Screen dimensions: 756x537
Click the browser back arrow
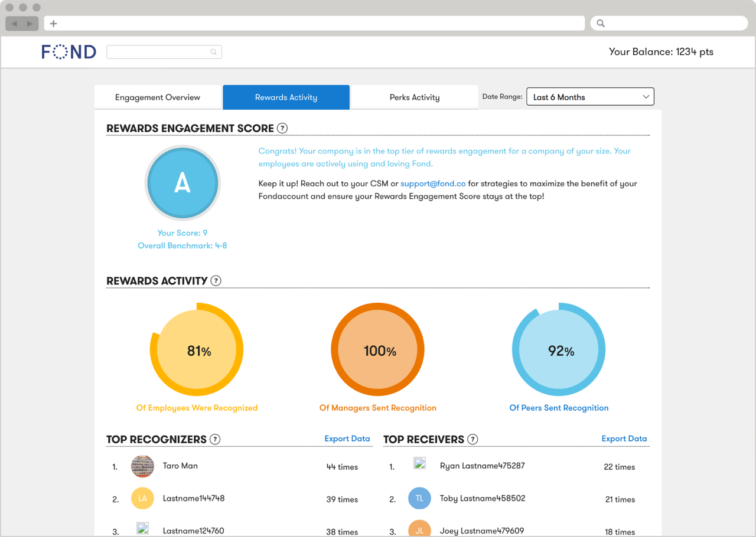coord(14,24)
